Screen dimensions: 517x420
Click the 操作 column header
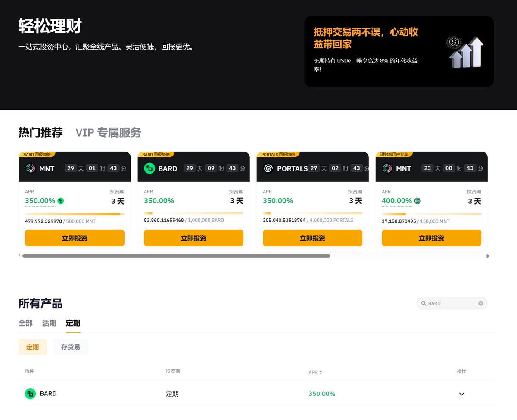point(461,371)
